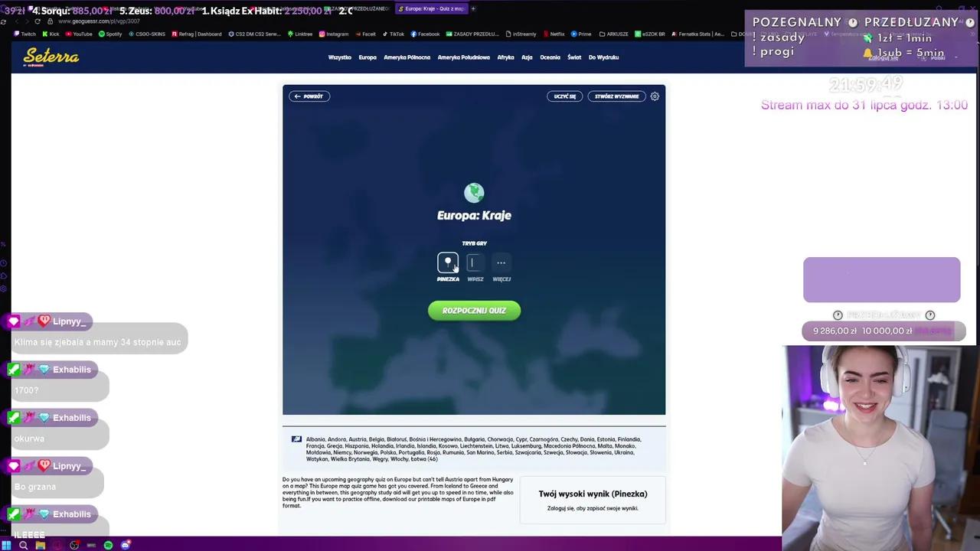
Task: Open the Linktree bookmark
Action: (300, 34)
